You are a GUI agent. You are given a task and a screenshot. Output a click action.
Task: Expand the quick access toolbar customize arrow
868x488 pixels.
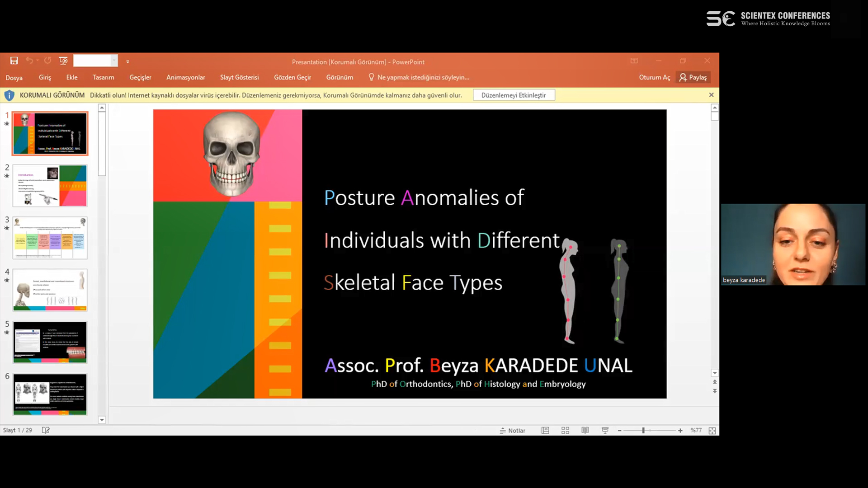tap(128, 61)
